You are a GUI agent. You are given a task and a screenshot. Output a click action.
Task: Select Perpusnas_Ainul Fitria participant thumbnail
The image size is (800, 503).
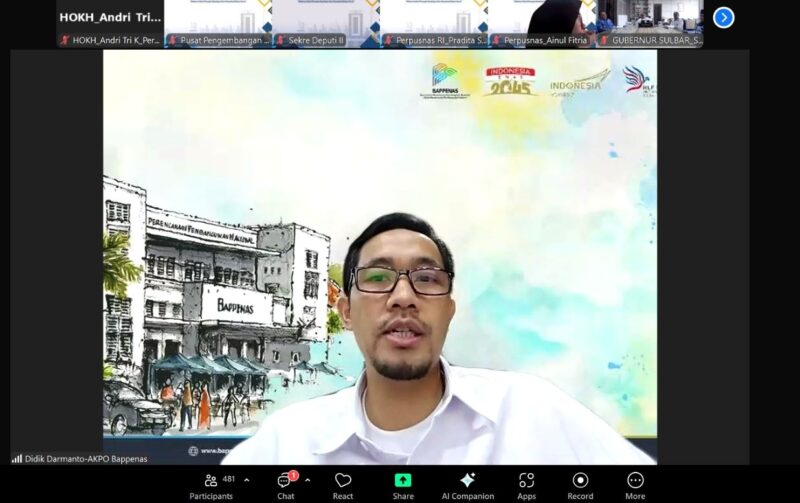pyautogui.click(x=541, y=23)
